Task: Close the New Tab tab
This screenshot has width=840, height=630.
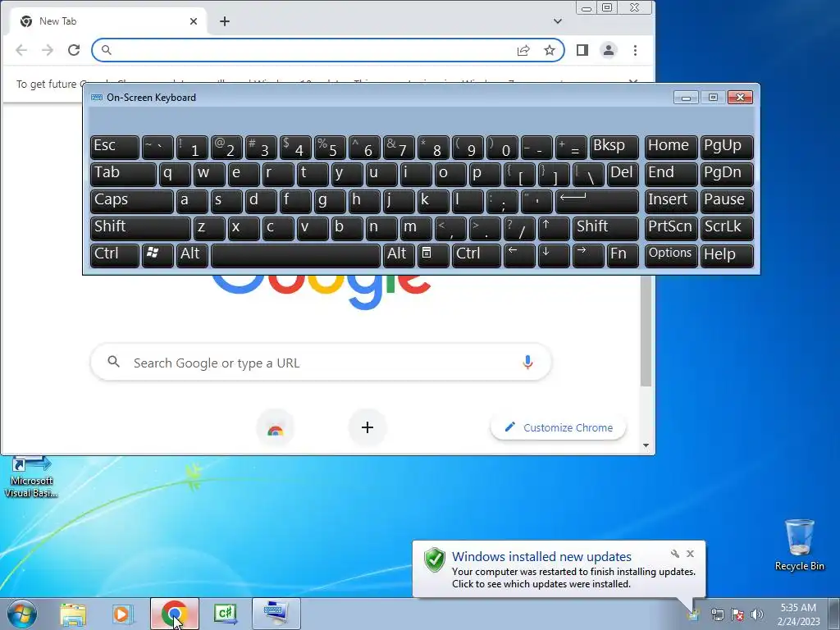Action: (x=194, y=21)
